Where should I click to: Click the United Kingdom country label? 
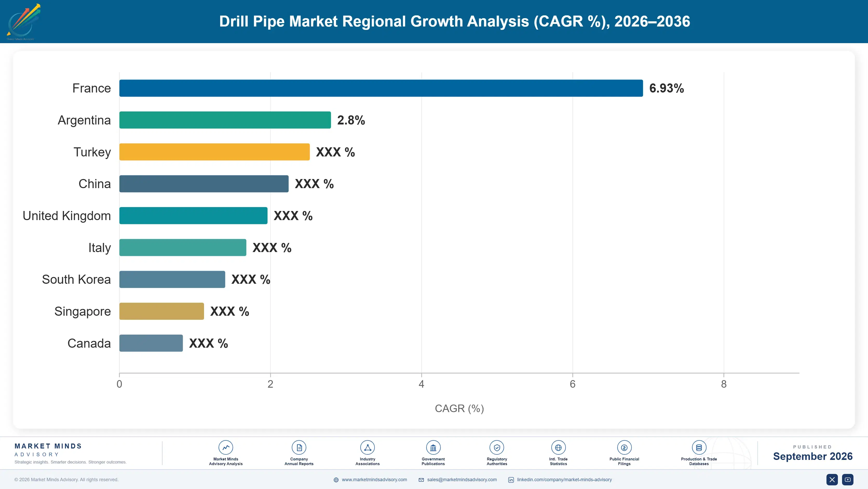tap(67, 216)
